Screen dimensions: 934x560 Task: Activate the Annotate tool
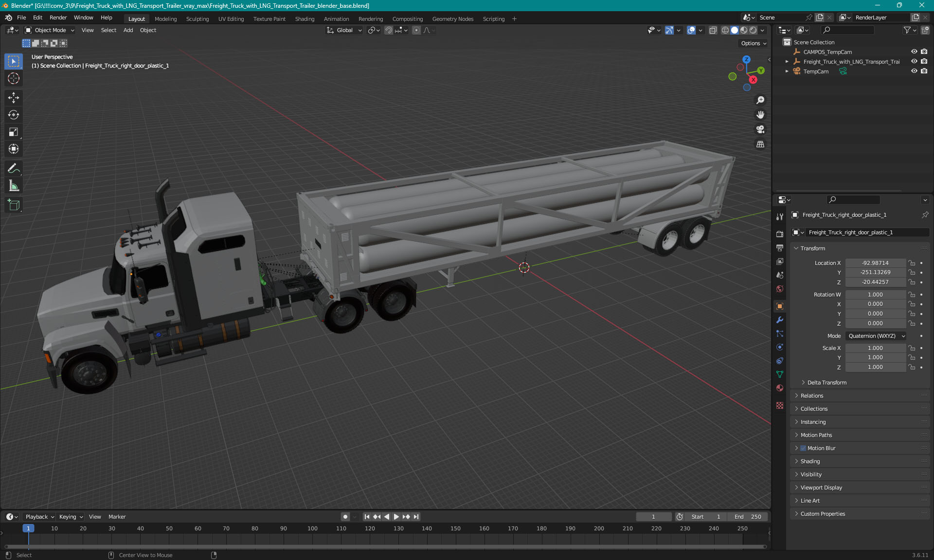[14, 169]
